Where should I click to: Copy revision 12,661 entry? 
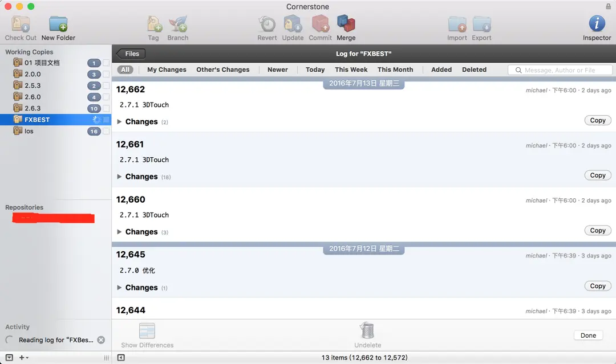click(x=598, y=175)
